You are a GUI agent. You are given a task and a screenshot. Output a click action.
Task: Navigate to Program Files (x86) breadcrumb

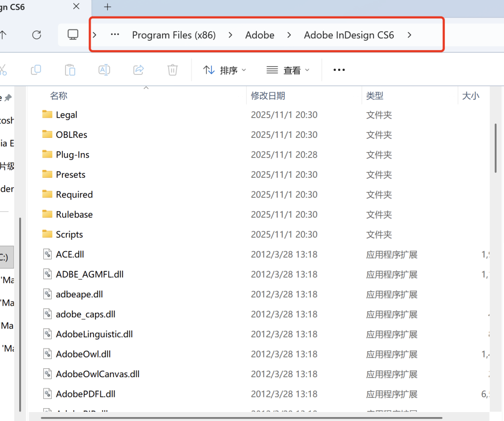point(174,35)
